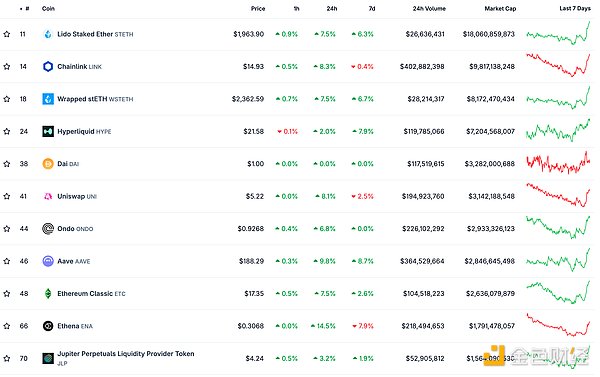Open the Ethena red 7-day sparkline chart
This screenshot has height=377, width=600.
tap(558, 325)
